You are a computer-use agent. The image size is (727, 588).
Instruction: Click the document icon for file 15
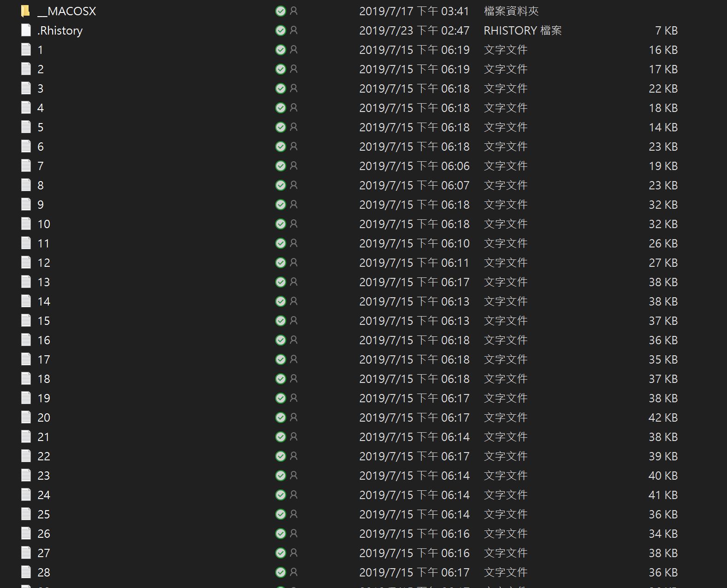tap(26, 321)
